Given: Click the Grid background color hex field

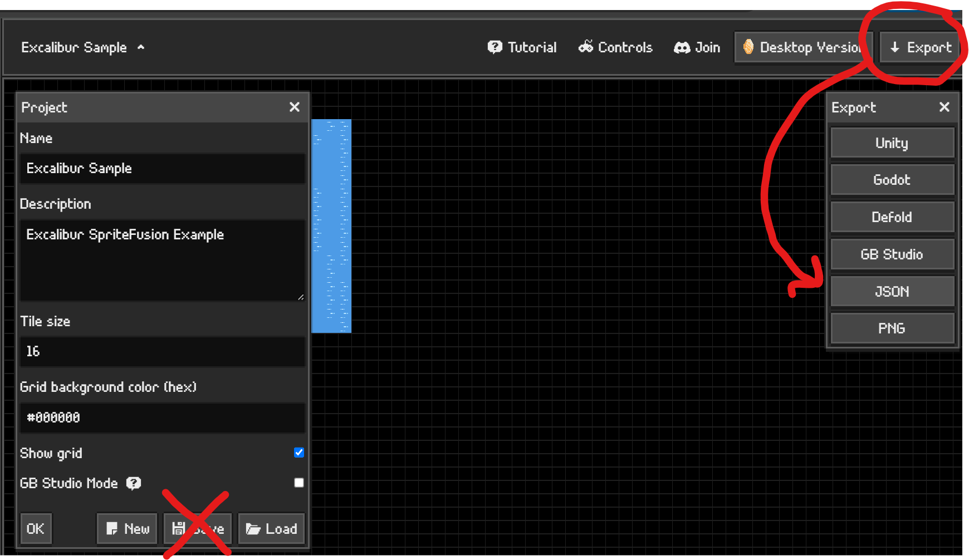Looking at the screenshot, I should (162, 417).
